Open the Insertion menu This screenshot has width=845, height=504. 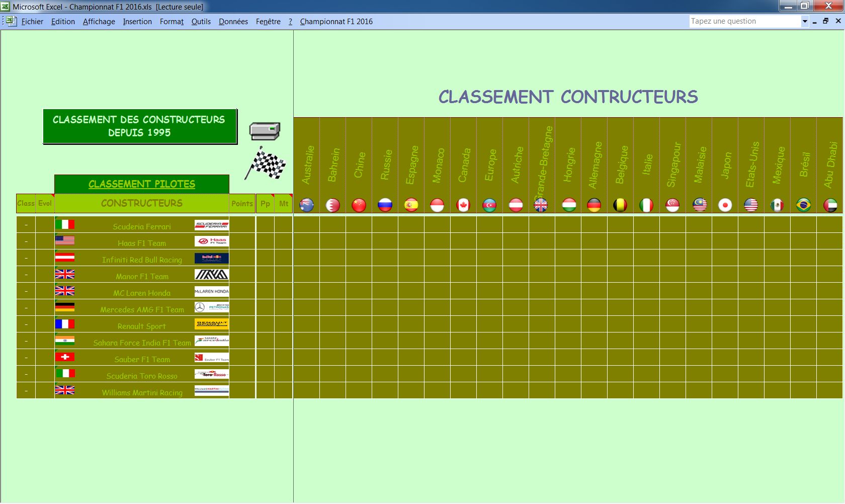tap(137, 21)
